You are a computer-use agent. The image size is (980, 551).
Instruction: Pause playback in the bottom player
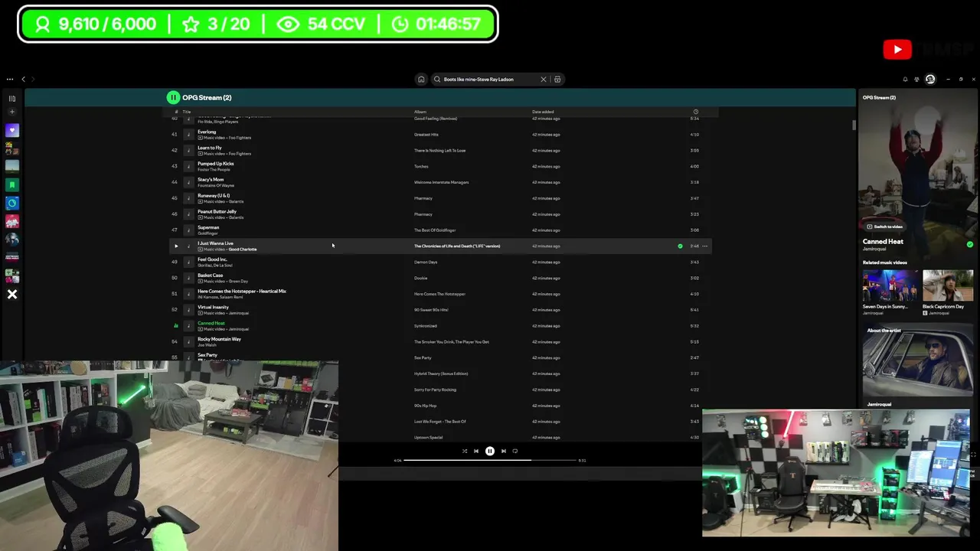click(x=490, y=451)
